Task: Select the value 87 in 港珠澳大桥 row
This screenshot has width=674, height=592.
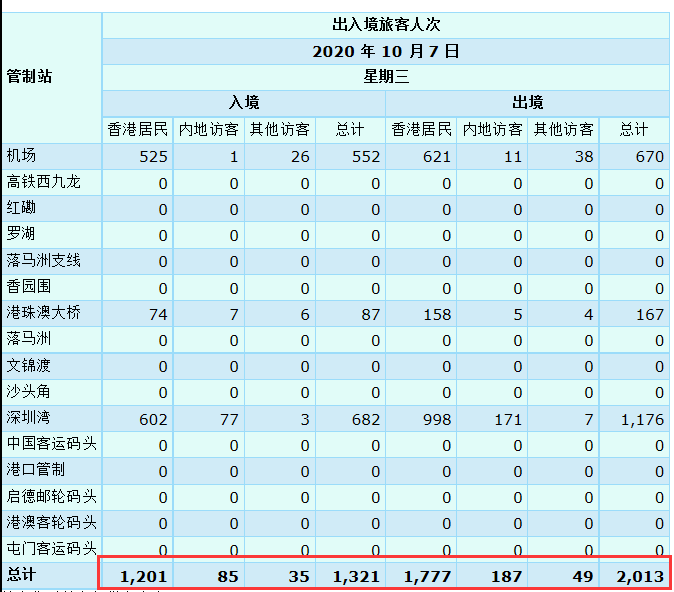Action: (371, 315)
